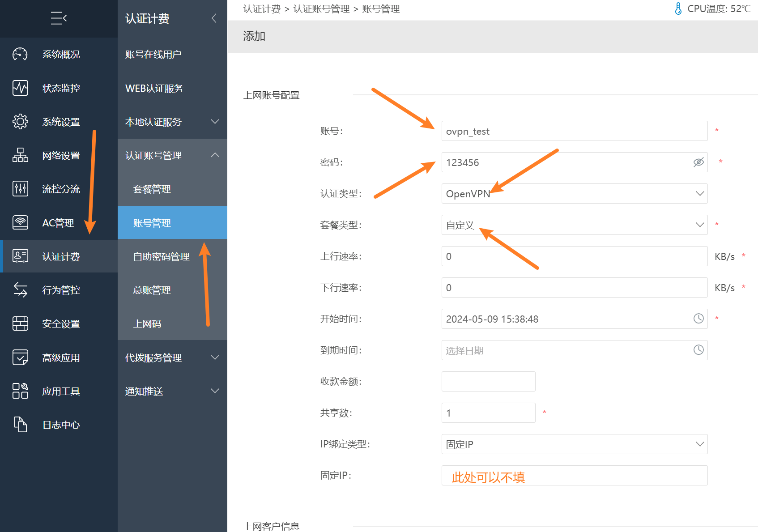The width and height of the screenshot is (758, 532).
Task: Expand the 本地认证服务 submenu
Action: point(172,122)
